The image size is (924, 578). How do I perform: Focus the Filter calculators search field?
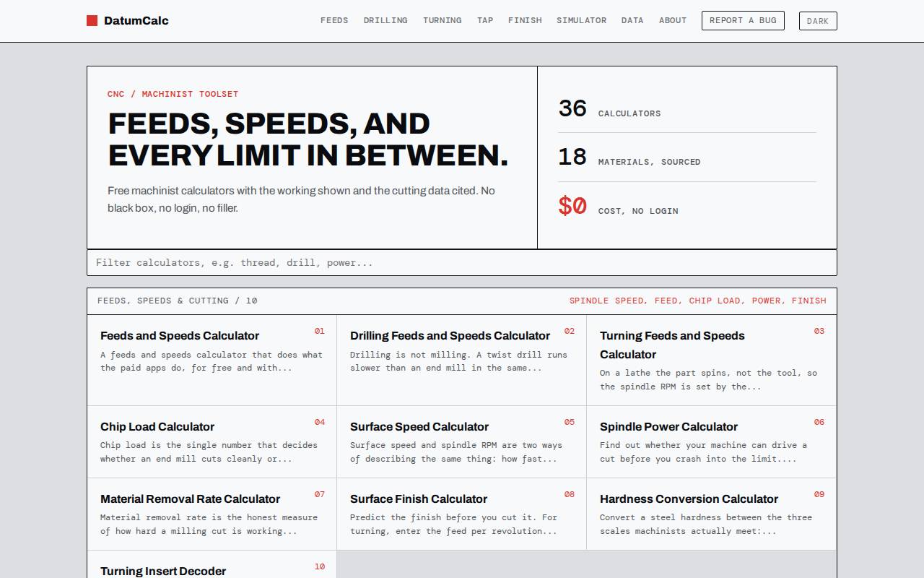pos(462,262)
